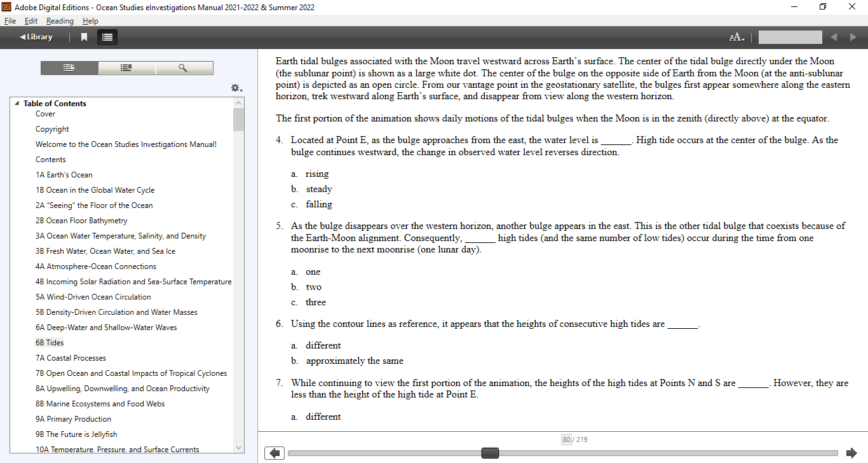Image resolution: width=868 pixels, height=463 pixels.
Task: Open 9A Primary Production
Action: [73, 419]
